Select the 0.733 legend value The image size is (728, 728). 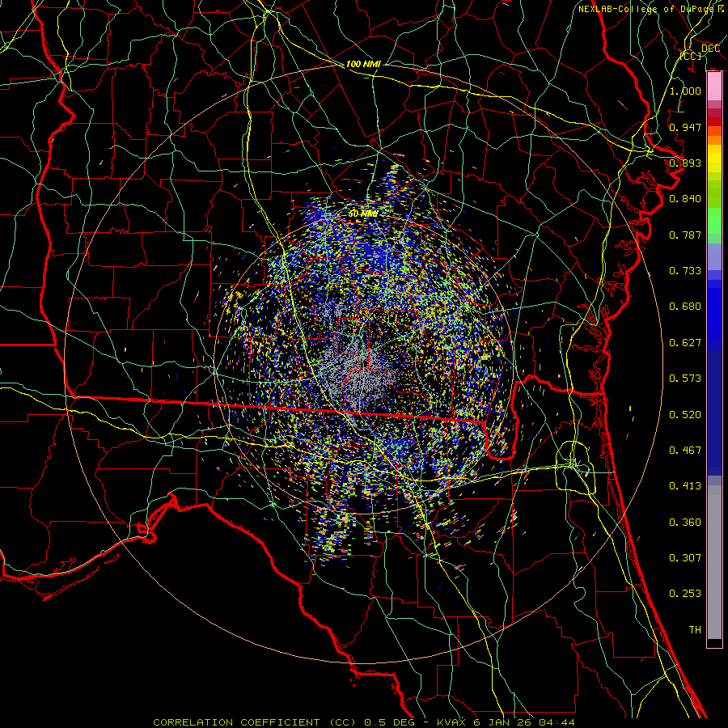pos(685,271)
